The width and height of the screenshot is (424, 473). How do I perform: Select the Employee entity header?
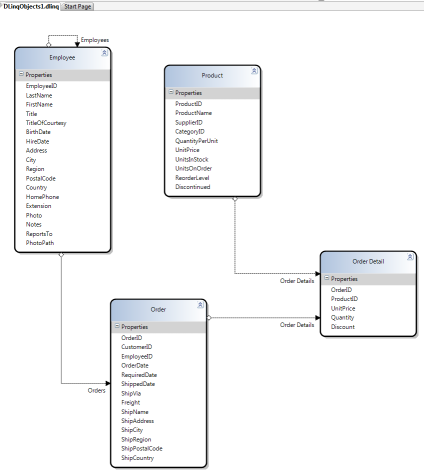62,58
